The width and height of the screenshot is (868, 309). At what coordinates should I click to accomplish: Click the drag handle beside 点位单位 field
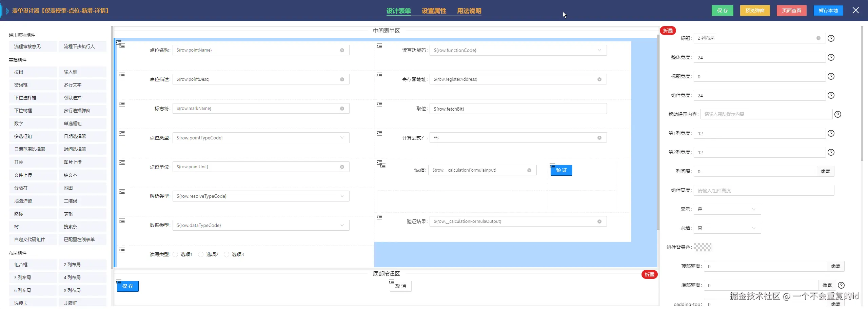pos(122,162)
